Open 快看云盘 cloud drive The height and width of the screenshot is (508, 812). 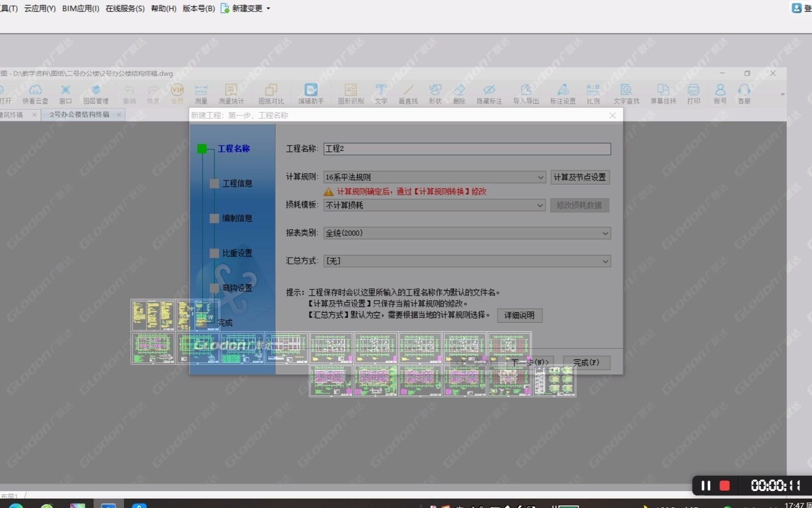point(35,94)
